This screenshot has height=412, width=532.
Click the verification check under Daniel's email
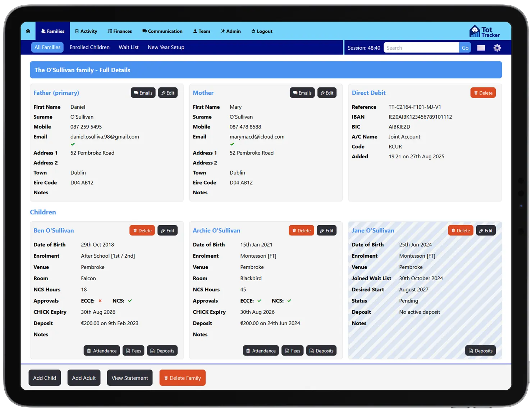(73, 144)
